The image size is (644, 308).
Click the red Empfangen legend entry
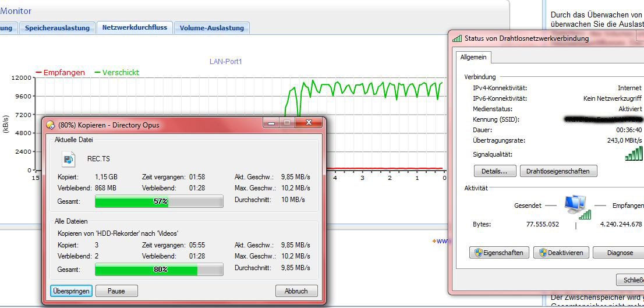[60, 73]
